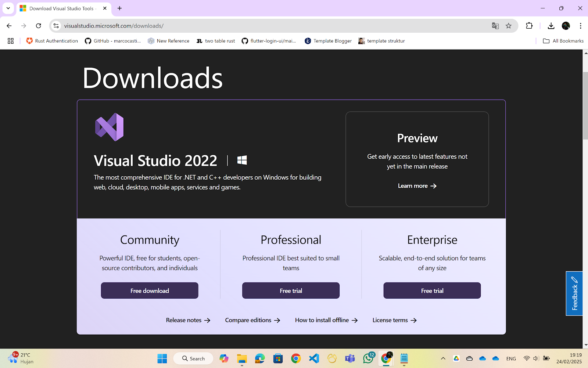Image resolution: width=588 pixels, height=368 pixels.
Task: Click the taskbar Search box
Action: click(193, 358)
